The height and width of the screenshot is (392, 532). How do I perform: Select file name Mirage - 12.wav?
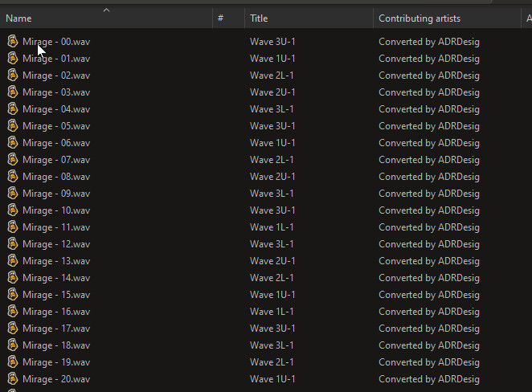(56, 244)
